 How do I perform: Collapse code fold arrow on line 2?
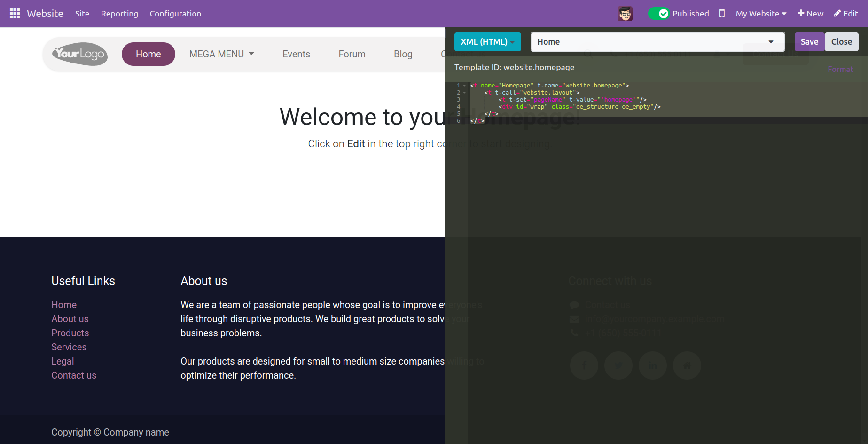[x=464, y=93]
